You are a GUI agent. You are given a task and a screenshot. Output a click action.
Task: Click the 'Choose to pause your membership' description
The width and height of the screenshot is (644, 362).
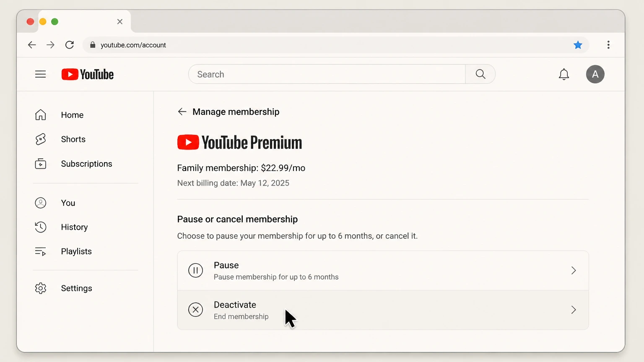(297, 236)
